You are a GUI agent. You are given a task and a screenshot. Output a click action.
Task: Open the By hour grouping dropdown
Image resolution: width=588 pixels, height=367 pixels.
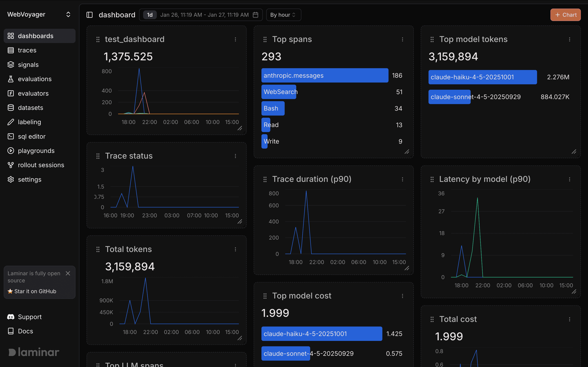283,15
